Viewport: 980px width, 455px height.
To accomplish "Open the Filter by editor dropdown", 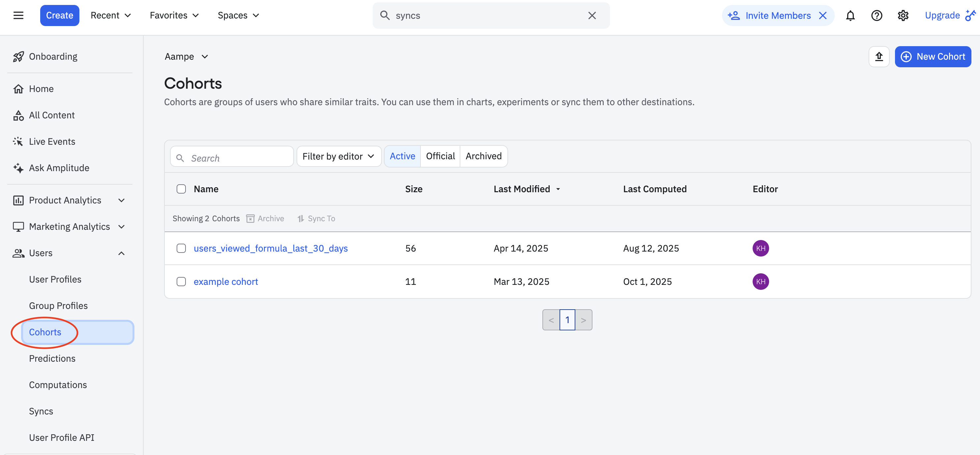I will pyautogui.click(x=339, y=156).
